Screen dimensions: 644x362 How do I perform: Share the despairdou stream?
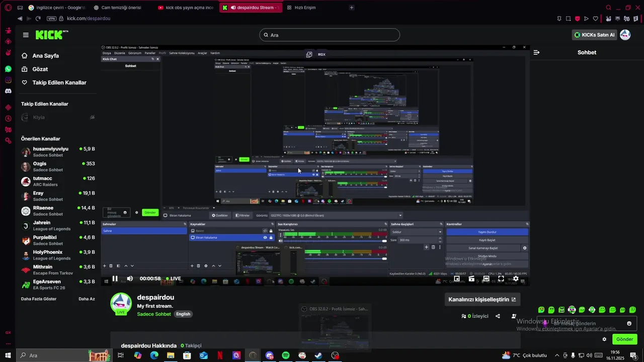(x=498, y=316)
